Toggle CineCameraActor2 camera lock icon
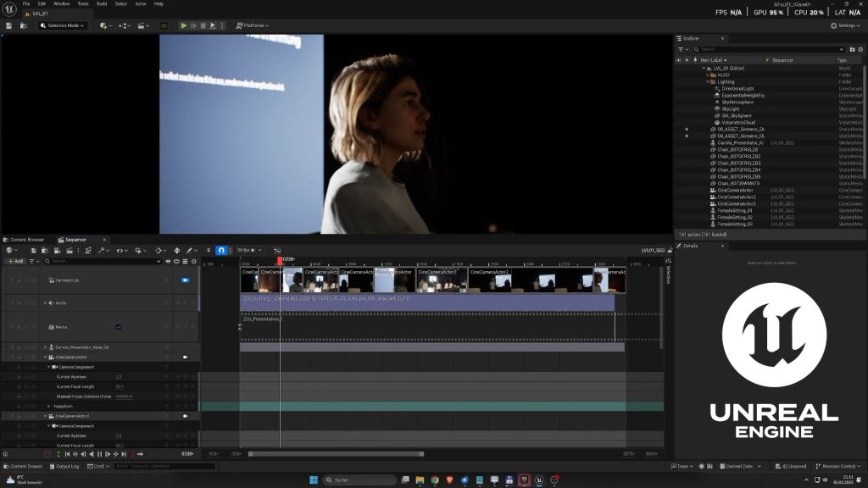The image size is (868, 488). click(x=186, y=416)
